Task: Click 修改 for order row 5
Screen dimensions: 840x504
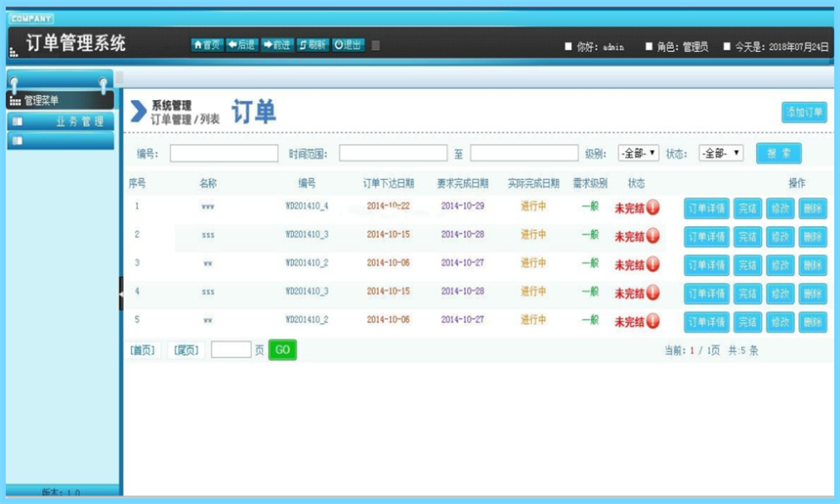Action: [x=780, y=322]
